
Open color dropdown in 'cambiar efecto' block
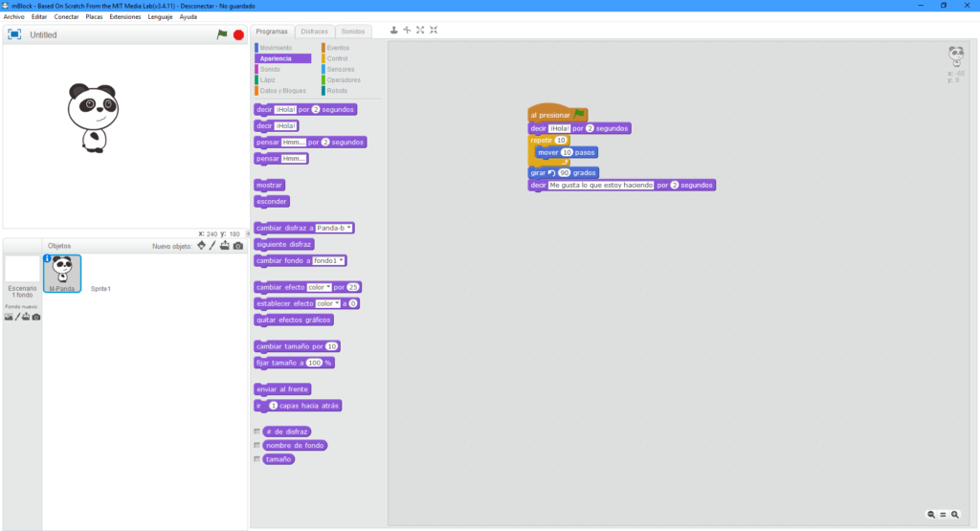tap(318, 287)
